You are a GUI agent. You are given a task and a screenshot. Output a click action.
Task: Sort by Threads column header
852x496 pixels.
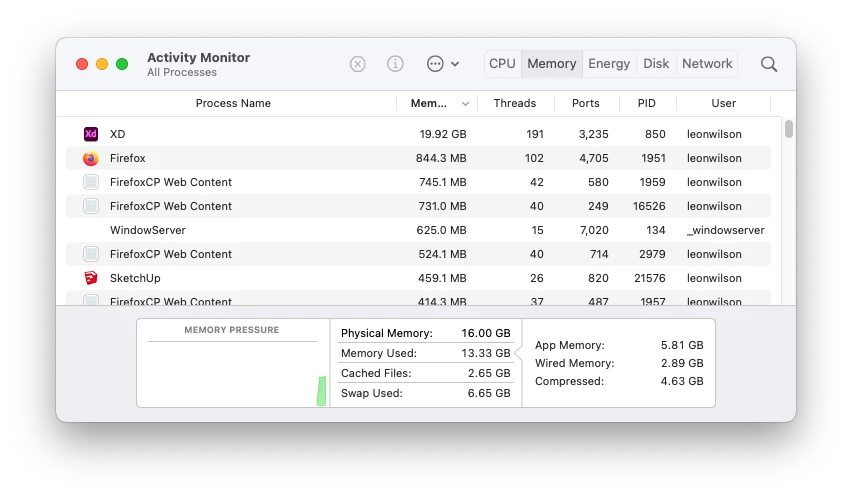pos(515,103)
